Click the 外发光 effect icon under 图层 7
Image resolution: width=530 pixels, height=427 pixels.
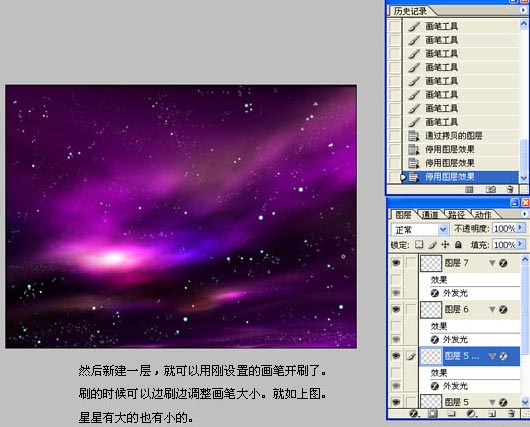pos(435,293)
